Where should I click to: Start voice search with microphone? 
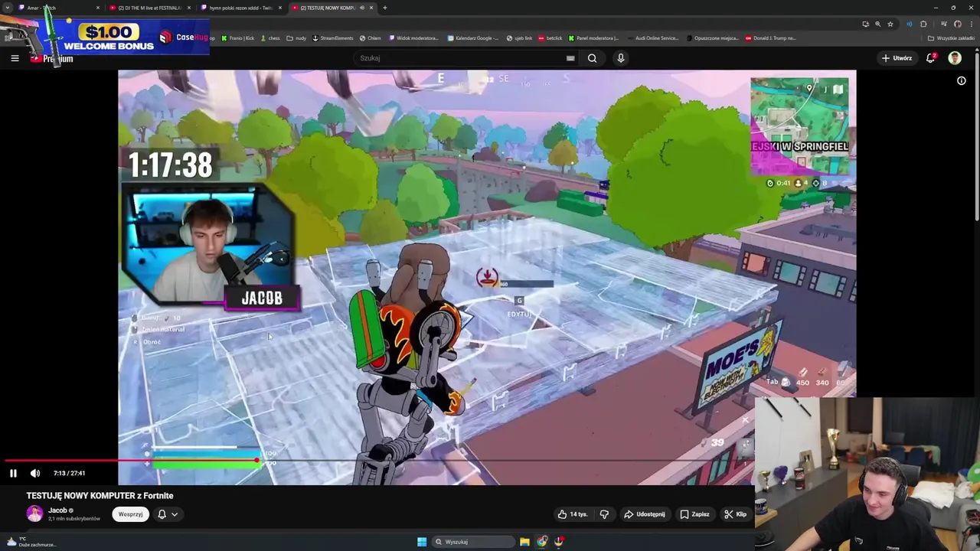(x=621, y=58)
